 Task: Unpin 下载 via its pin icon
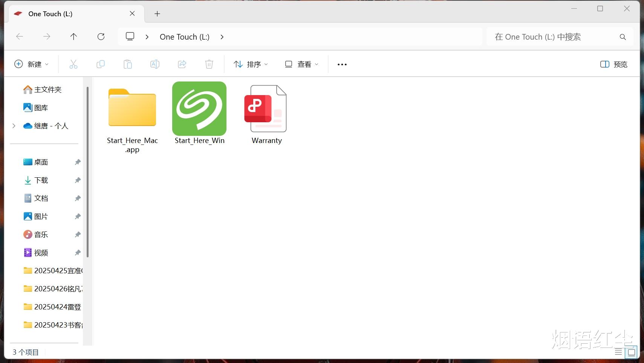click(x=78, y=180)
